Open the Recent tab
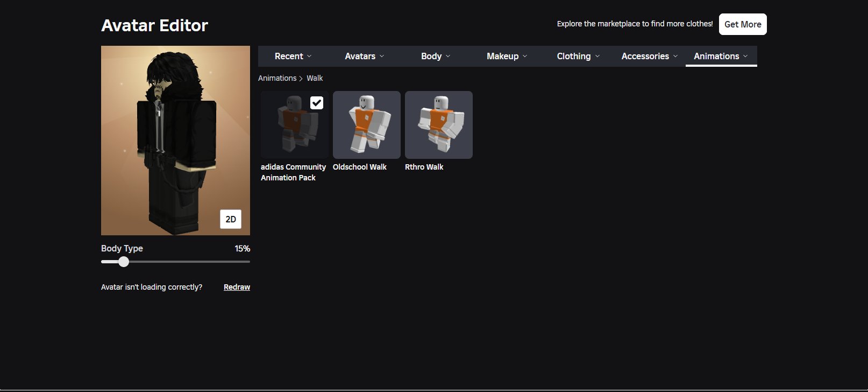 point(293,56)
